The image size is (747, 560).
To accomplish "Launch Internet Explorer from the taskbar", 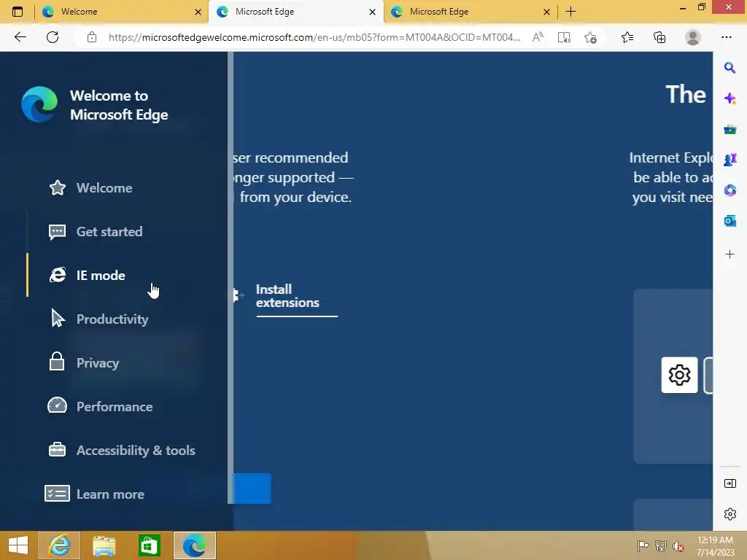I will click(x=59, y=545).
